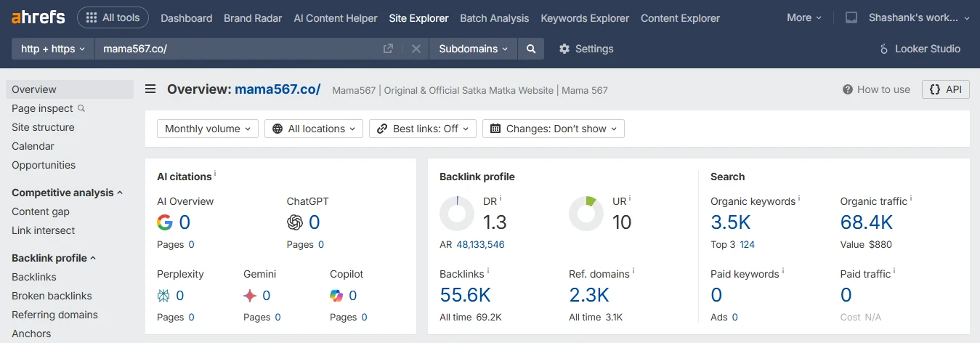Open Page inspect in sidebar

42,108
